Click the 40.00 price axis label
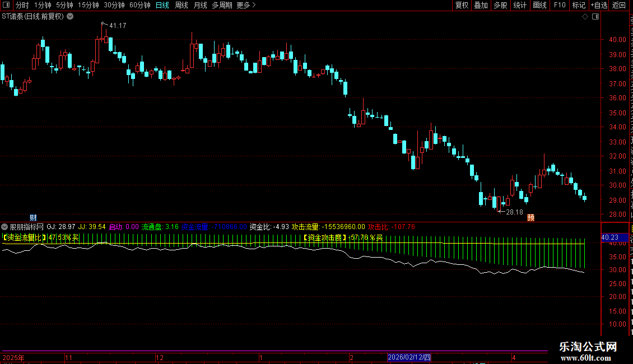The image size is (633, 364). [x=617, y=40]
